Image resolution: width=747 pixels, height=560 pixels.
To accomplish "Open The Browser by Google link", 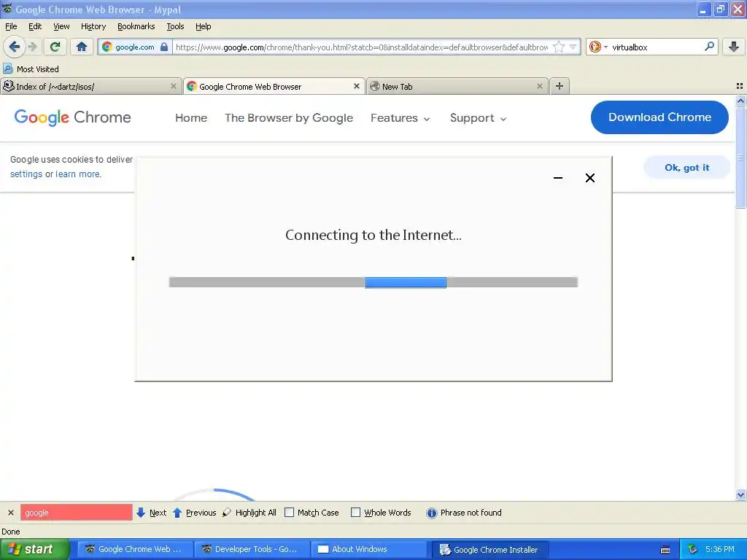I will tap(289, 117).
